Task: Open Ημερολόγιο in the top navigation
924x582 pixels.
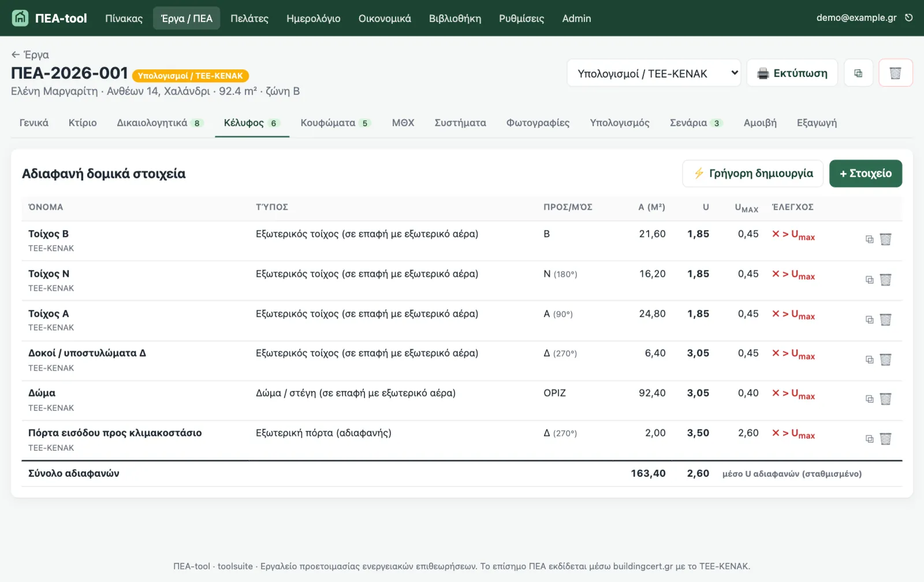Action: tap(314, 18)
